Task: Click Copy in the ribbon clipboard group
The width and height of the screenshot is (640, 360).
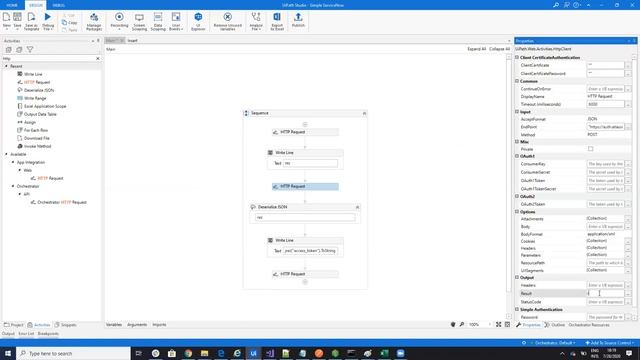Action: point(70,22)
